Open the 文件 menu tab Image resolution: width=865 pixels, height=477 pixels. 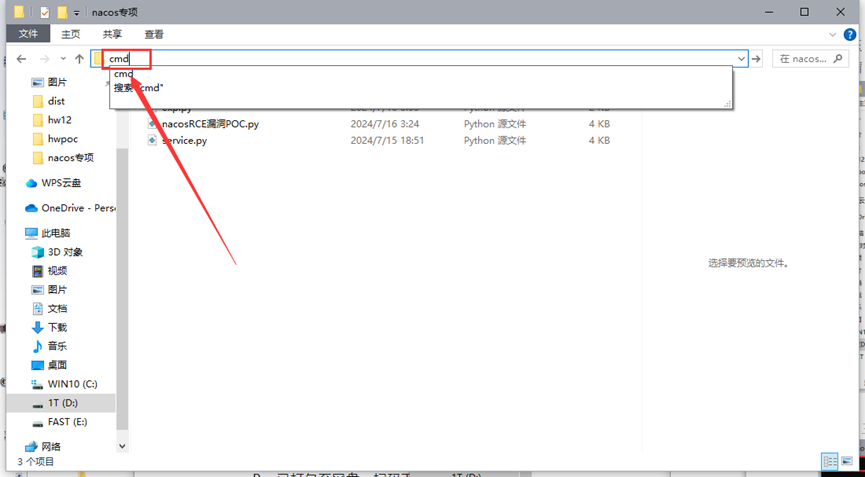28,34
